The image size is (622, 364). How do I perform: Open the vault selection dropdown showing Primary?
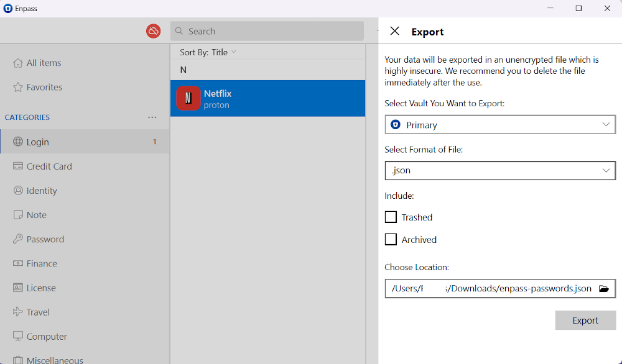point(500,124)
